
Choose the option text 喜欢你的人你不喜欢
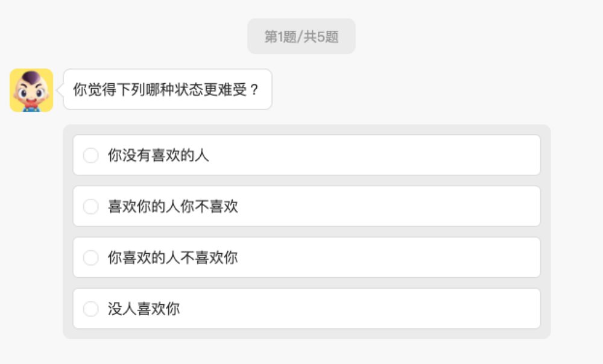point(173,207)
